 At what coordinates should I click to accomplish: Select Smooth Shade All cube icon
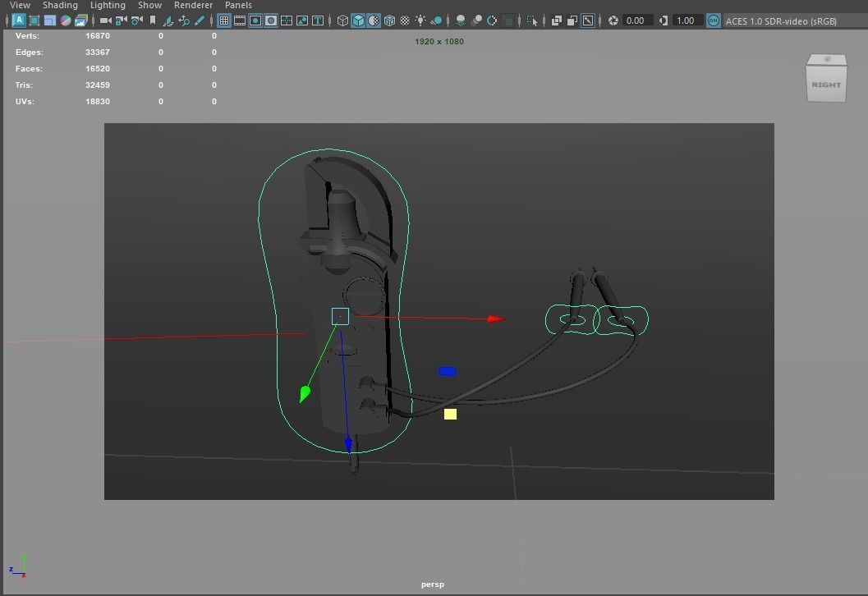[358, 21]
